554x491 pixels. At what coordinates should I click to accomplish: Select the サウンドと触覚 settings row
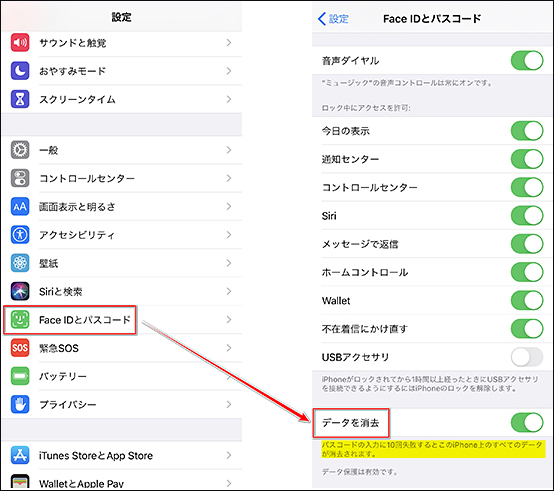122,42
